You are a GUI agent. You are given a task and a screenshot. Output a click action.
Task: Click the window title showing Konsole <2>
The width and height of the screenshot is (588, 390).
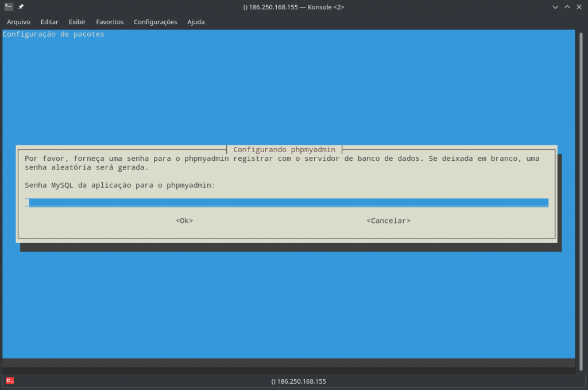tap(294, 7)
